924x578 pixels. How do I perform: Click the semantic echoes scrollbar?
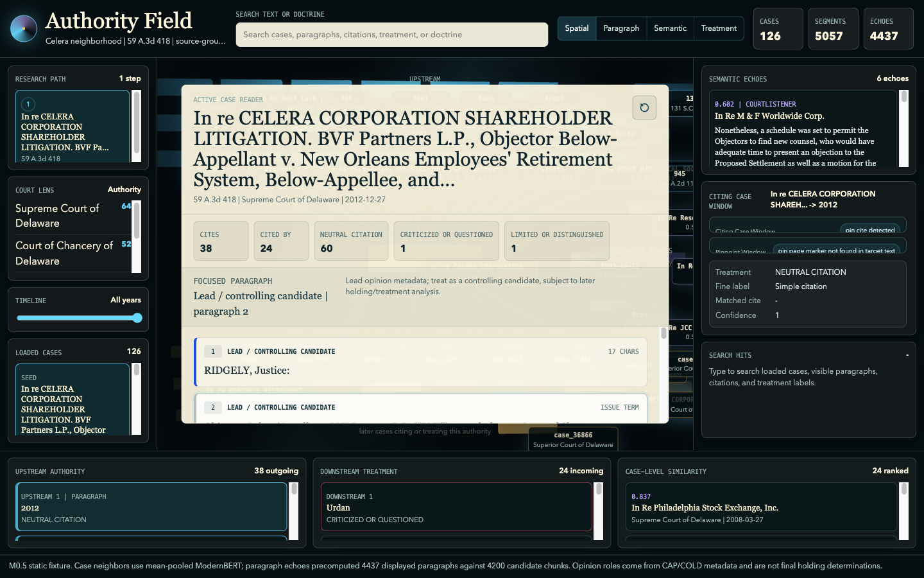coord(904,128)
